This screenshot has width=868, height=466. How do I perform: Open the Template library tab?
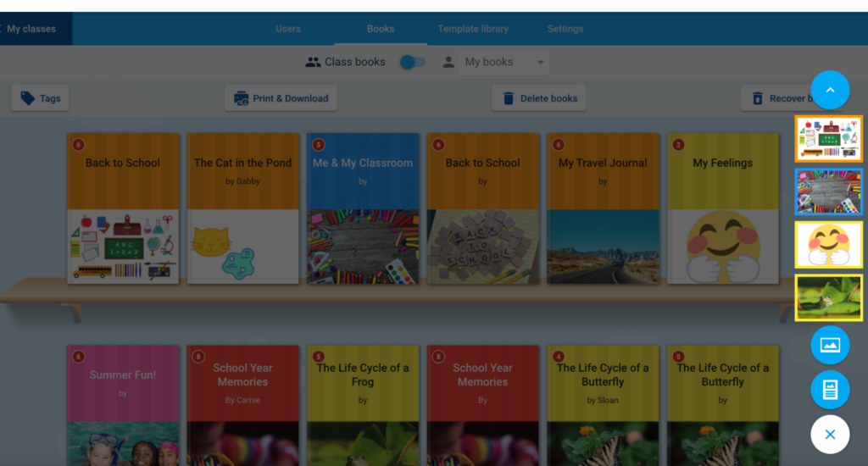coord(473,29)
